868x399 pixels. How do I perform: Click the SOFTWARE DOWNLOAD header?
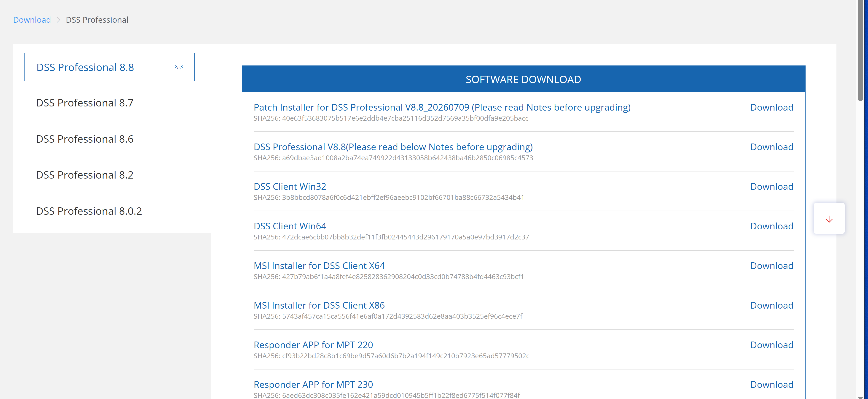click(x=523, y=79)
